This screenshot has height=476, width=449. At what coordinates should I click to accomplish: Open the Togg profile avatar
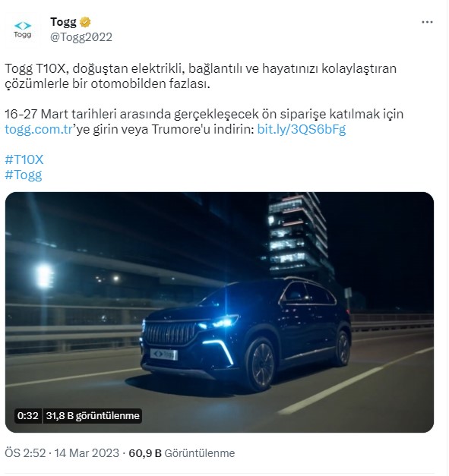pos(23,30)
